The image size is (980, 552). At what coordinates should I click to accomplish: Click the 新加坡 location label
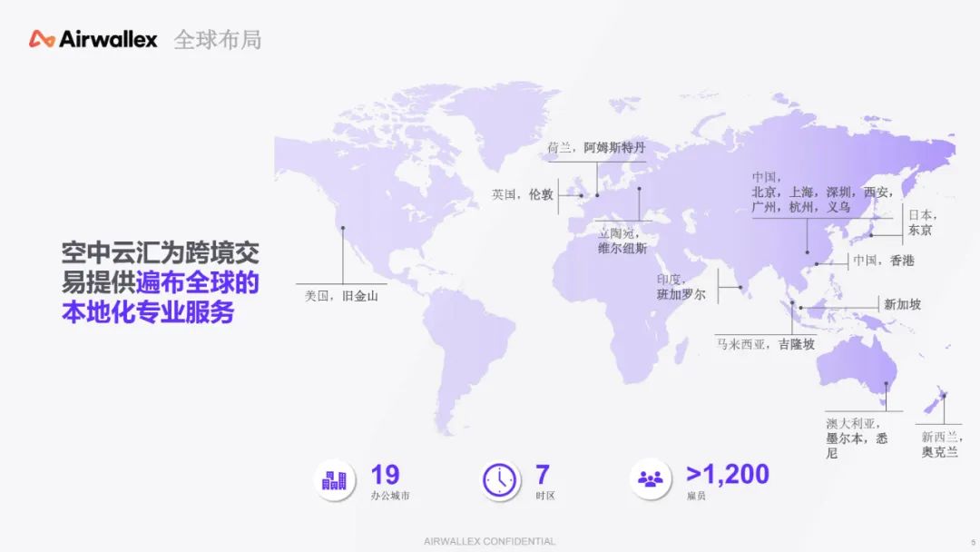pyautogui.click(x=902, y=304)
